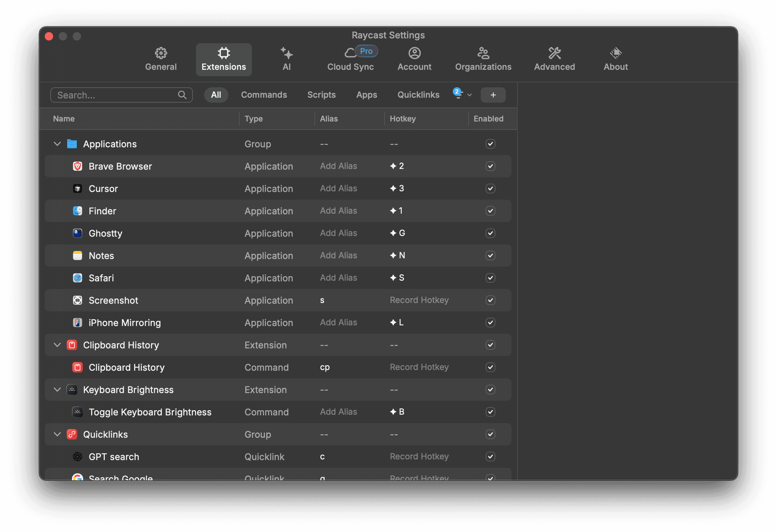777x532 pixels.
Task: Switch to the Quicklinks filter tab
Action: point(418,95)
